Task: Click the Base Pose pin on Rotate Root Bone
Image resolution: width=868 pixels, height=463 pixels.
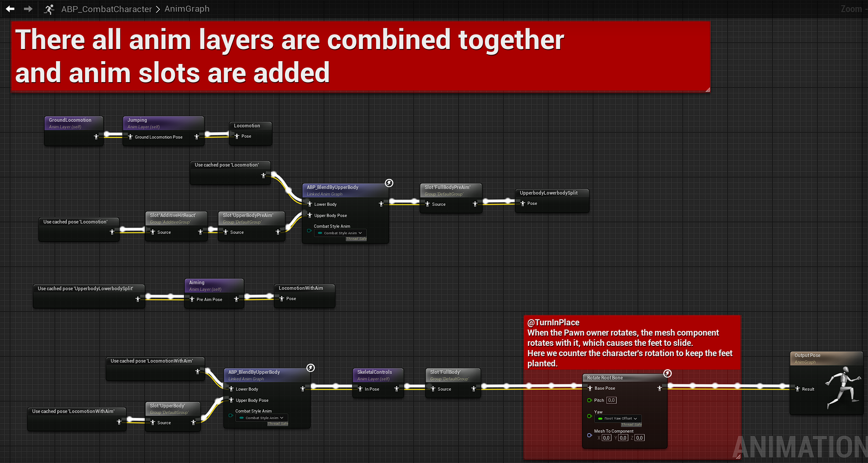Action: click(x=590, y=388)
